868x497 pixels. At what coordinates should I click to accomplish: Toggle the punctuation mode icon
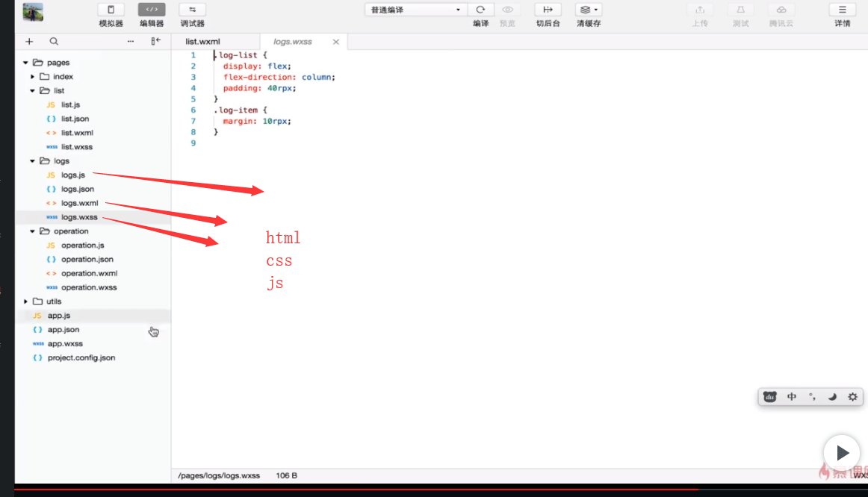click(x=812, y=397)
